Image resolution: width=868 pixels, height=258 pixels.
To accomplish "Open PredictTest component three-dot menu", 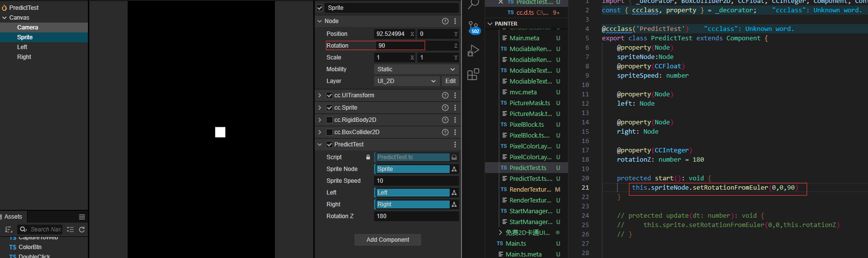I will (455, 144).
